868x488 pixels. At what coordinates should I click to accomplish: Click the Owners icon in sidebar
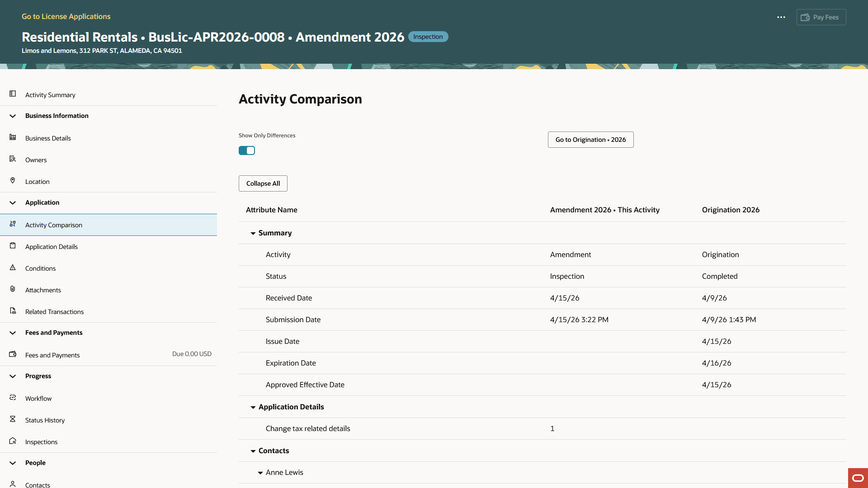[x=13, y=159]
